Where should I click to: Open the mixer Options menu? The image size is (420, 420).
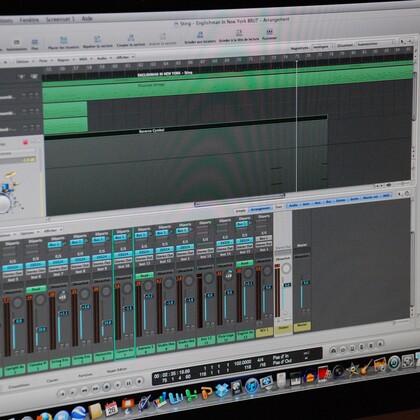(29, 233)
